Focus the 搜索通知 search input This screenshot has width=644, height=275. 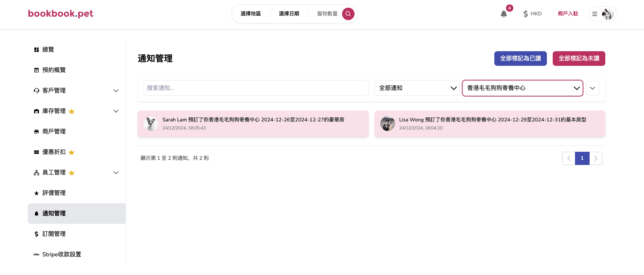256,88
